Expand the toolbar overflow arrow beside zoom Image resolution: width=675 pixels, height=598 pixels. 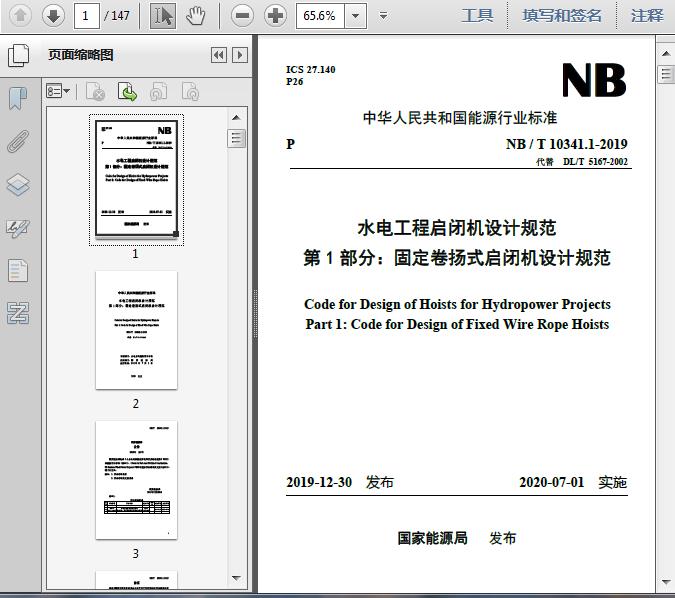[x=384, y=16]
